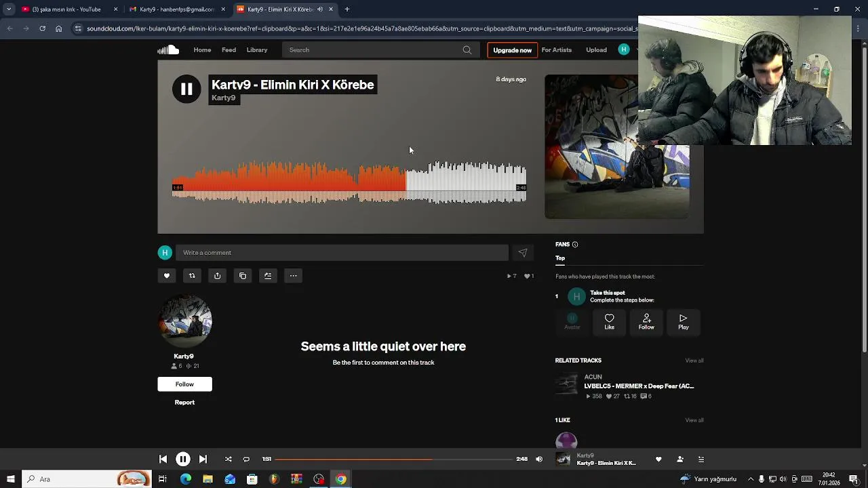
Task: Pause playback in the bottom player bar
Action: pos(183,459)
